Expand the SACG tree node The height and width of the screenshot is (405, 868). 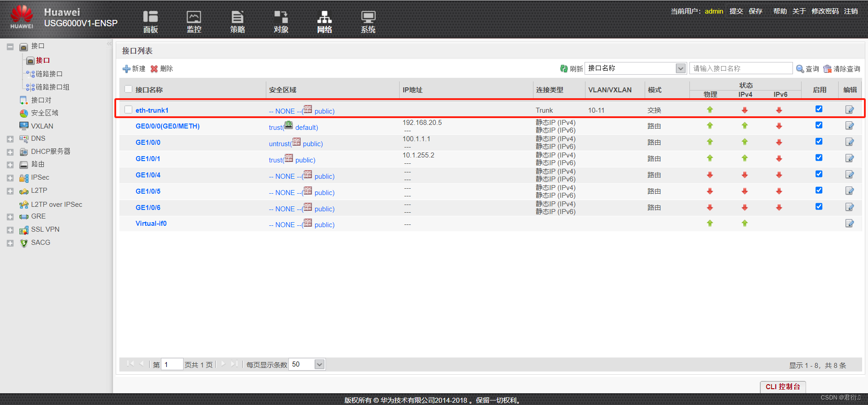click(x=10, y=243)
